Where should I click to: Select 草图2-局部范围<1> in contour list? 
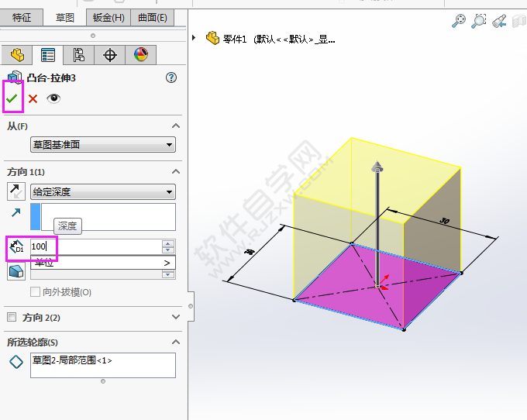coord(73,360)
